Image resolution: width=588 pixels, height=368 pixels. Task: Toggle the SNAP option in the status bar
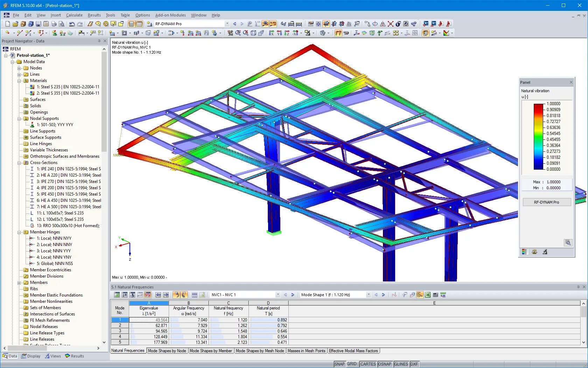click(x=339, y=364)
